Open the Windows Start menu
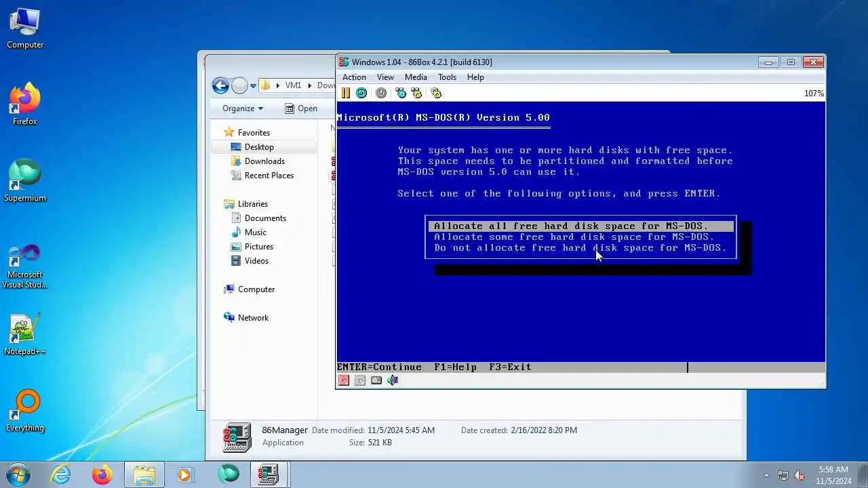Image resolution: width=868 pixels, height=488 pixels. pos(18,474)
